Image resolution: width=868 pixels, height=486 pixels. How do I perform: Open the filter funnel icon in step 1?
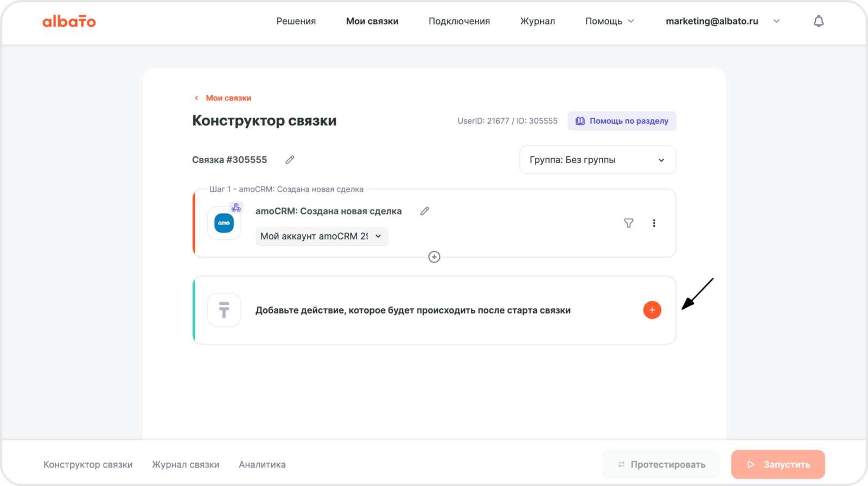click(628, 223)
